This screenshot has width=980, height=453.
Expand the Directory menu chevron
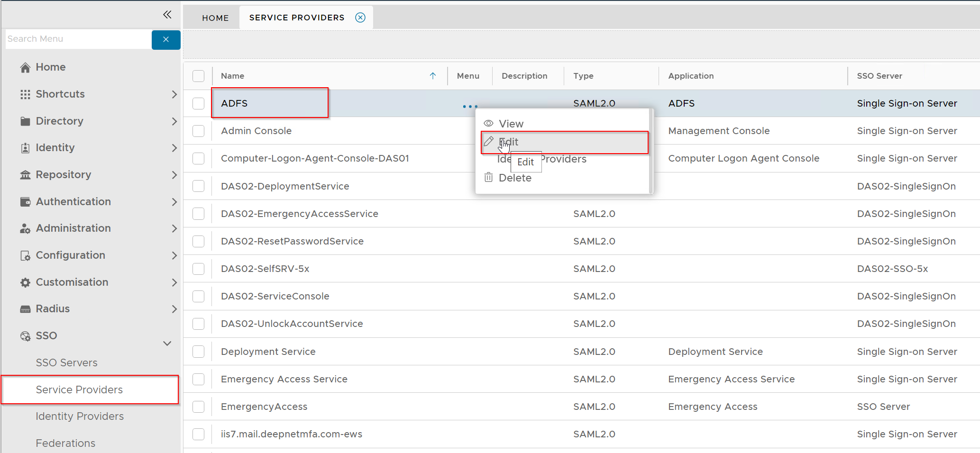tap(174, 121)
